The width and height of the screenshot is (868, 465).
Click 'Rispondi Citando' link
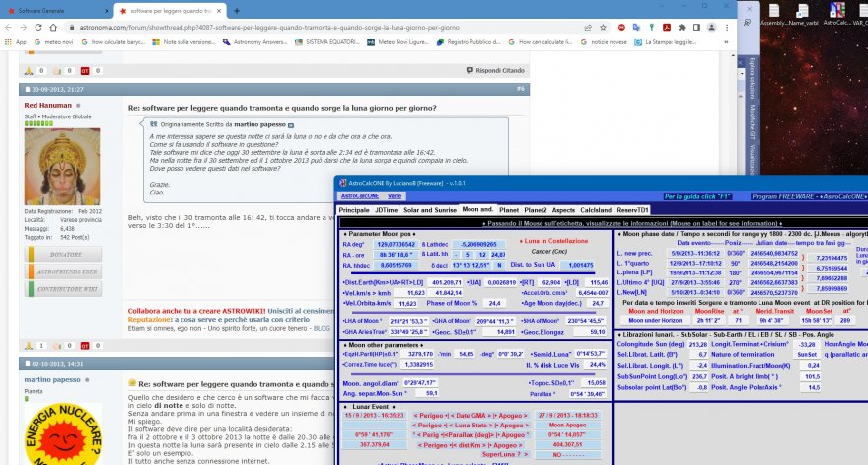[x=495, y=71]
